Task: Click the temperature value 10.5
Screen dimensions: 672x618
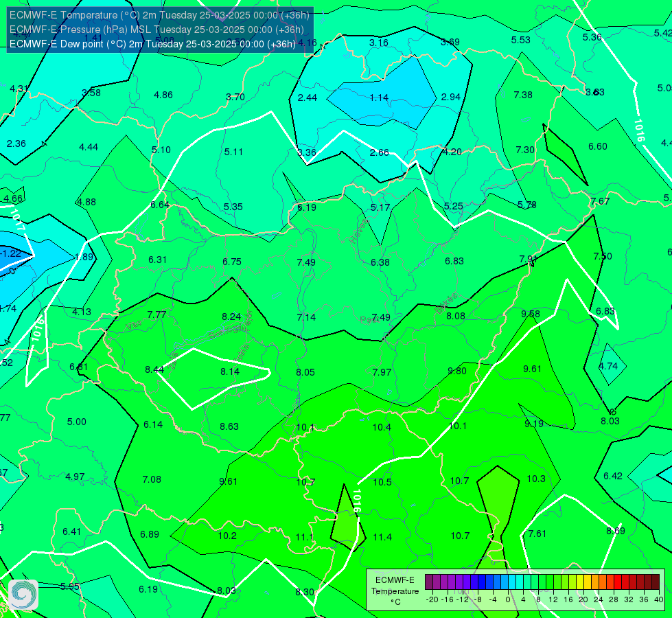Action: pos(382,482)
